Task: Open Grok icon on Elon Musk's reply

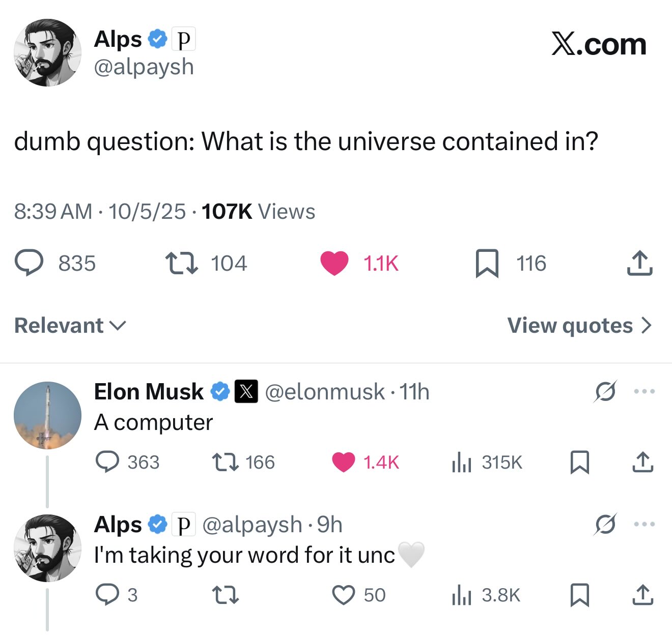Action: (605, 392)
